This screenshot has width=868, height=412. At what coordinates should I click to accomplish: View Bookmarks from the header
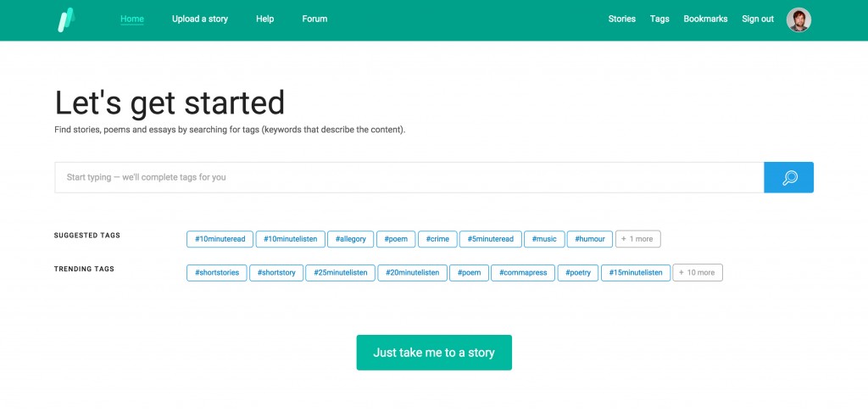705,19
